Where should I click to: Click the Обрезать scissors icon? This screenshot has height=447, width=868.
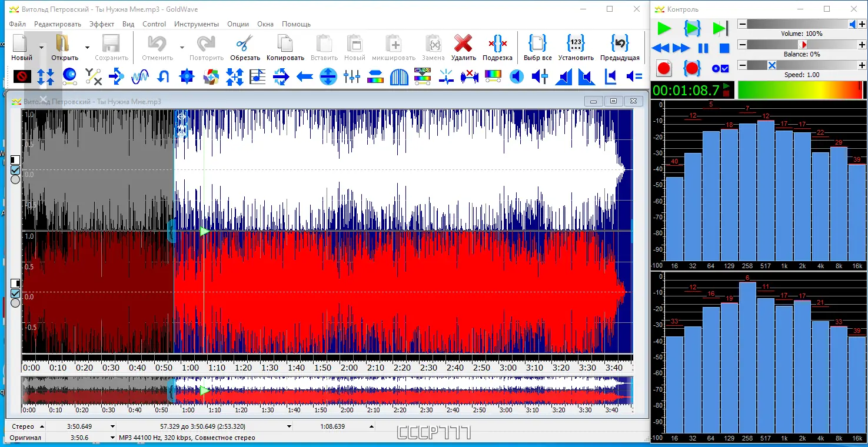[x=245, y=44]
